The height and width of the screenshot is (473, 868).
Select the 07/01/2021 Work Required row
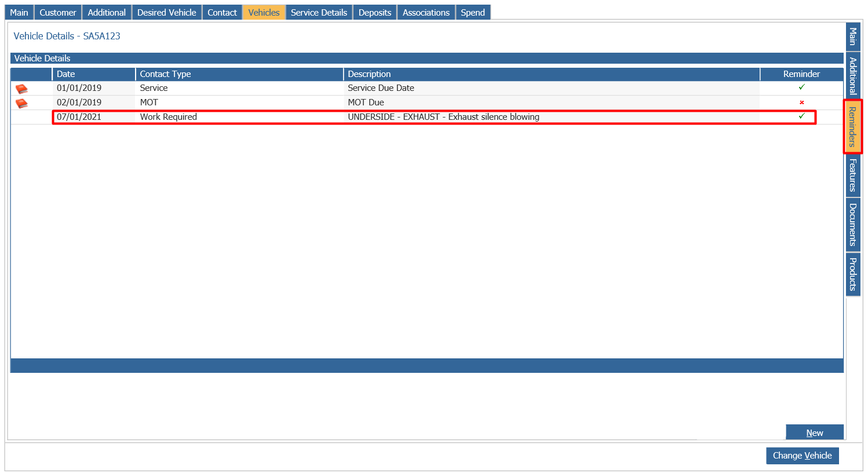click(406, 117)
